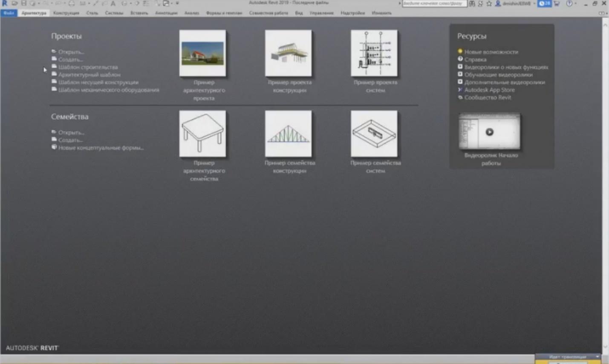Click the binoculars search icon
This screenshot has width=609, height=364.
(472, 3)
